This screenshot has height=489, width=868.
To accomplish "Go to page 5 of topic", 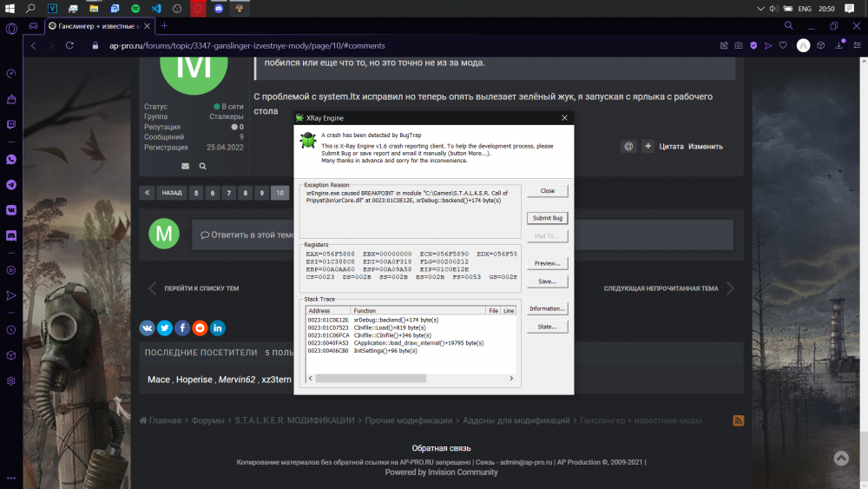I will [x=196, y=193].
